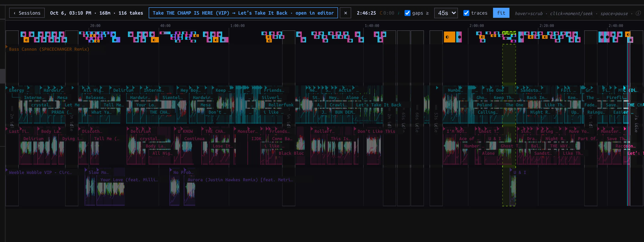The width and height of the screenshot is (644, 242).
Task: Select the IJDK track label
Action: 256,139
